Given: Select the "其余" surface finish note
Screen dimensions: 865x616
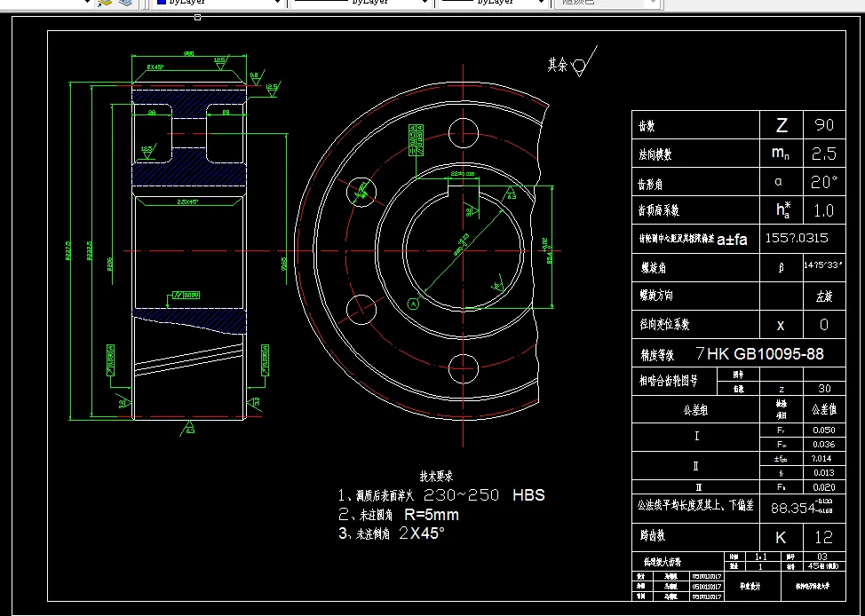Looking at the screenshot, I should pyautogui.click(x=557, y=66).
